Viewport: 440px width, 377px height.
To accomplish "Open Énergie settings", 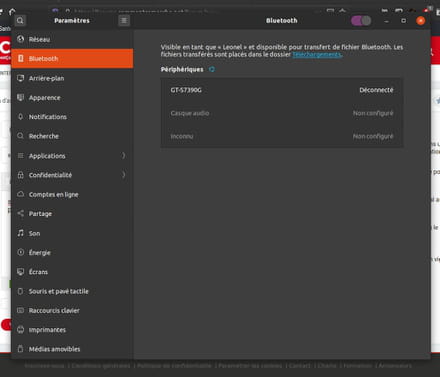I will click(x=72, y=252).
